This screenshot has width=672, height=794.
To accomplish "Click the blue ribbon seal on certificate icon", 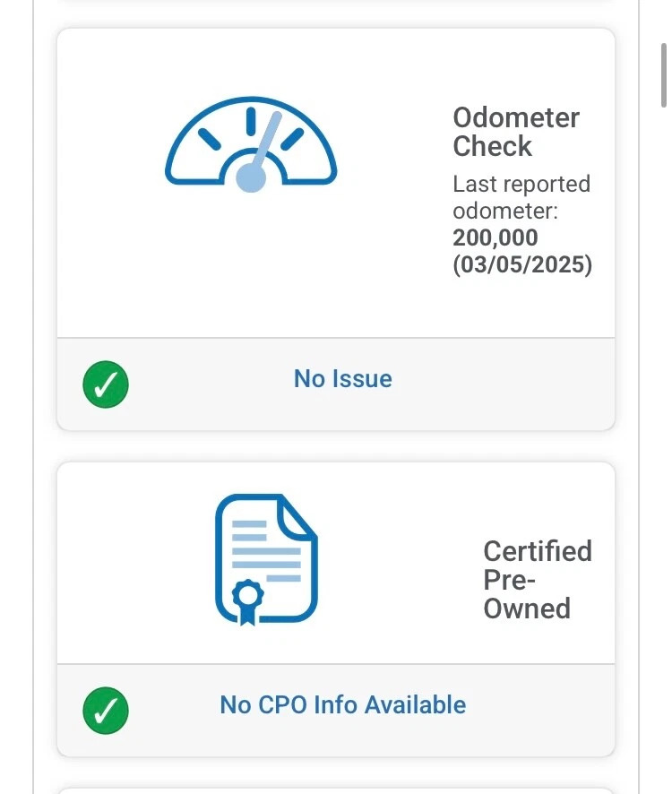I will coord(247,601).
